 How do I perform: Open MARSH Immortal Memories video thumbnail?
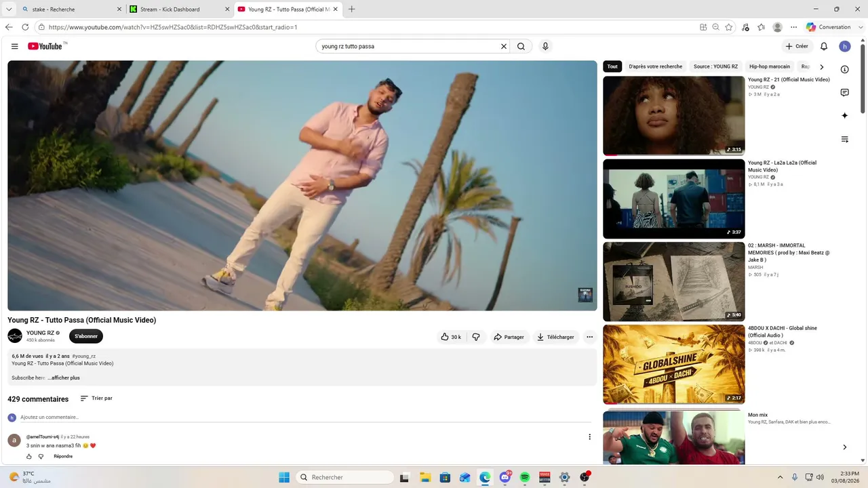[x=673, y=282]
